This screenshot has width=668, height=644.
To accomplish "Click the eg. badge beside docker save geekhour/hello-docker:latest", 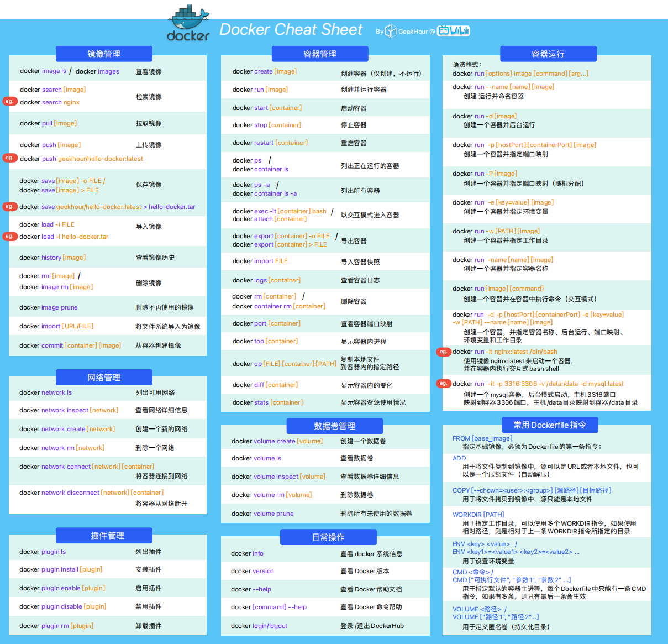I will coord(9,206).
